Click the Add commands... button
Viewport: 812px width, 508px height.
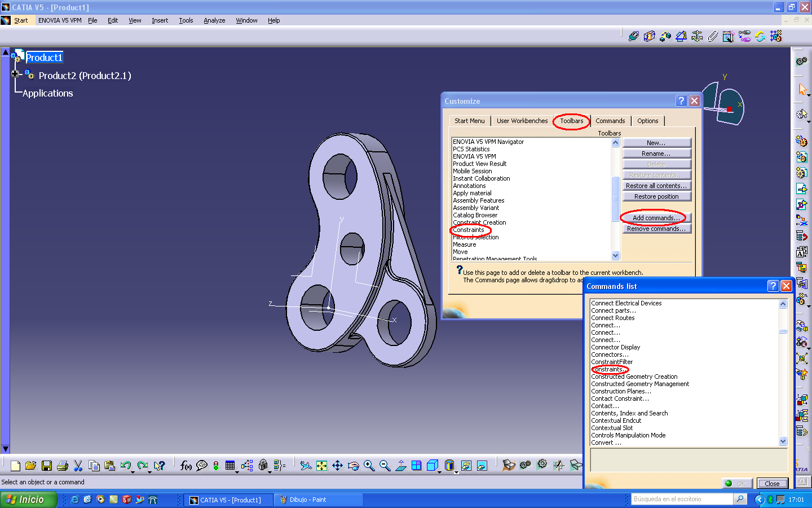pos(656,218)
